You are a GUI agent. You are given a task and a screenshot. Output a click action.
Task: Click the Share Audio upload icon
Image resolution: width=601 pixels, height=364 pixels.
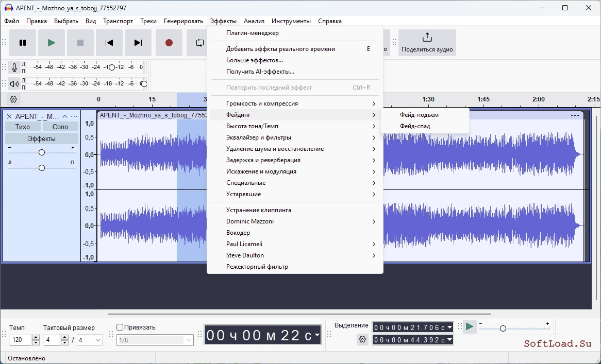coord(427,38)
